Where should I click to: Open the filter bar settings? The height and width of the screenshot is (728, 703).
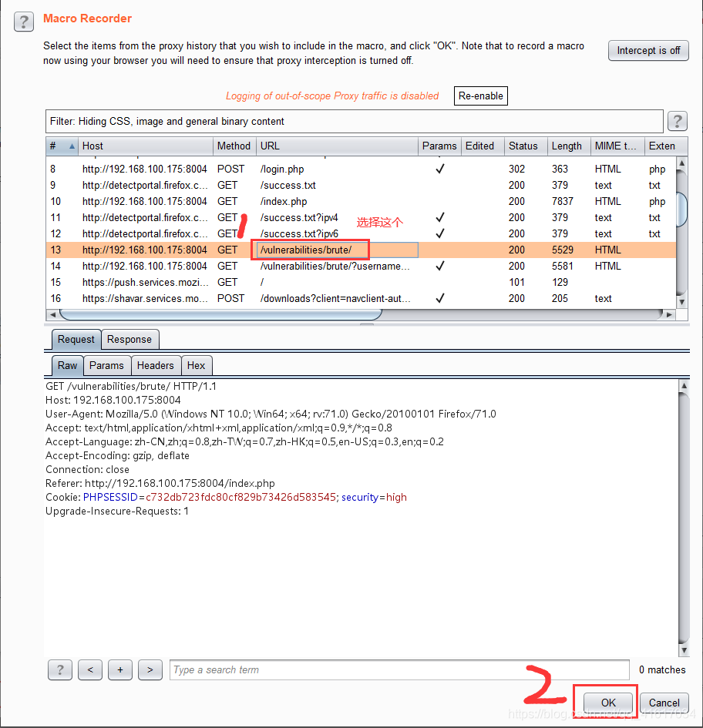[x=354, y=121]
